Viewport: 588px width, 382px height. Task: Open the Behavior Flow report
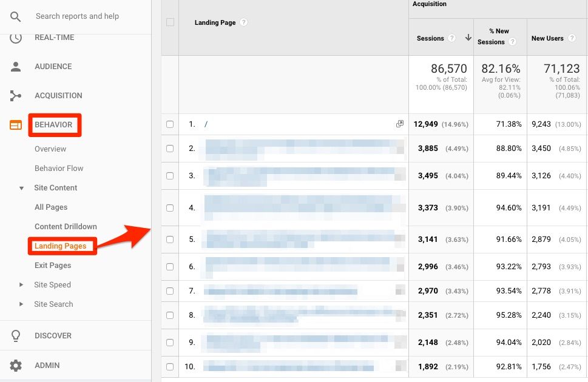(x=60, y=168)
